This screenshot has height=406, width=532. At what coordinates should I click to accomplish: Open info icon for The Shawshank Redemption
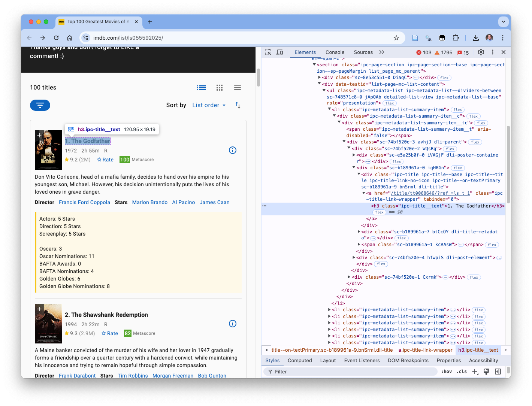(x=233, y=324)
